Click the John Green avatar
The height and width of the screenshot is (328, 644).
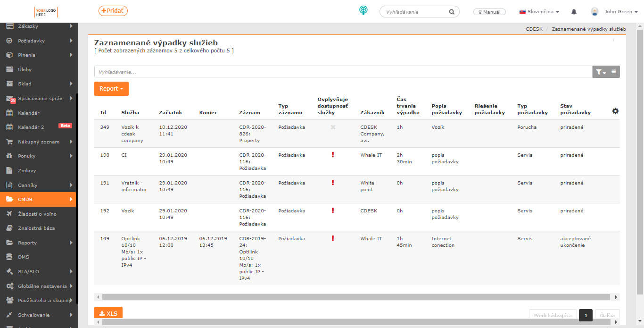pyautogui.click(x=594, y=12)
